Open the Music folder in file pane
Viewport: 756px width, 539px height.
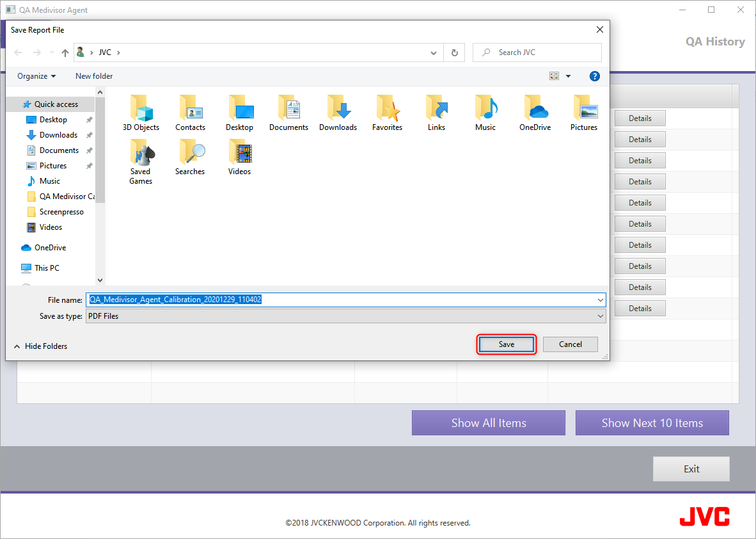coord(485,113)
